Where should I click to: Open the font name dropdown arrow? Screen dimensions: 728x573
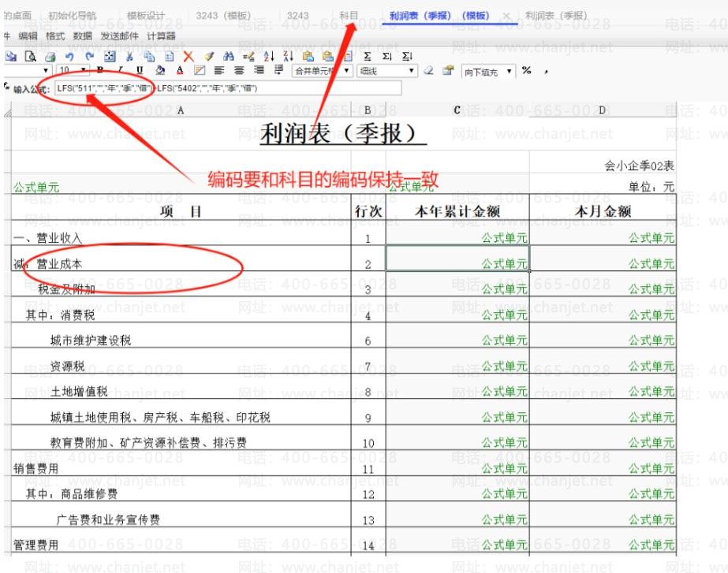(x=46, y=70)
